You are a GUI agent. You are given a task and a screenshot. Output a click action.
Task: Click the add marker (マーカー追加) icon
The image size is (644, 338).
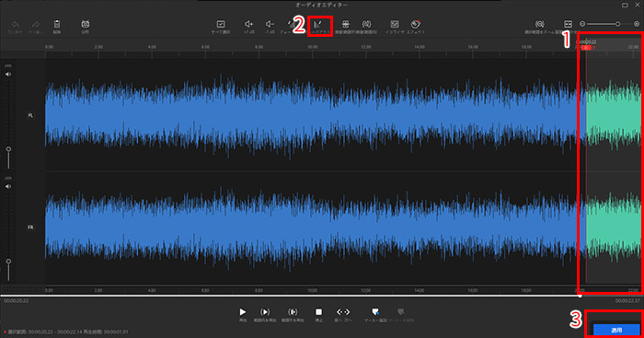[x=375, y=312]
